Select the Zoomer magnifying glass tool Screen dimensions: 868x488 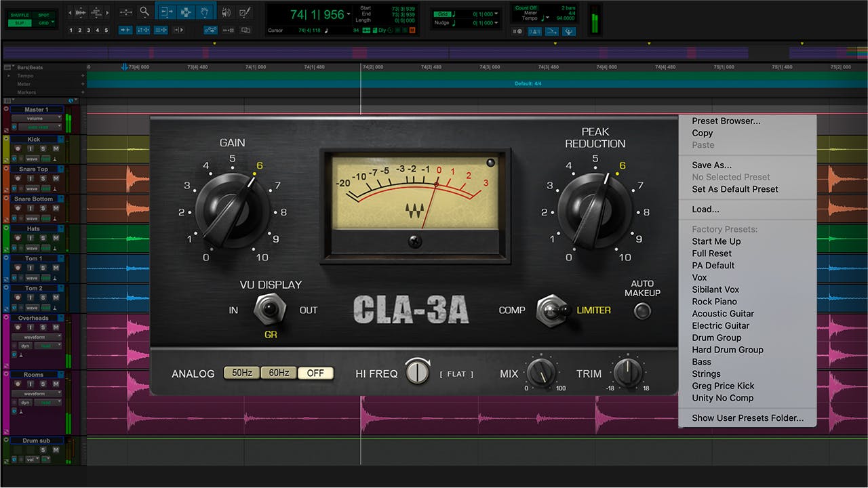[x=144, y=12]
